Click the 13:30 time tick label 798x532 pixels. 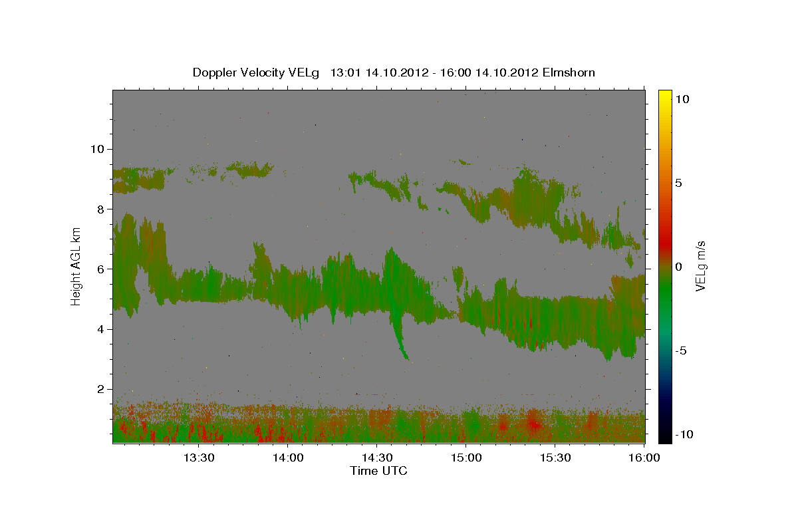198,458
